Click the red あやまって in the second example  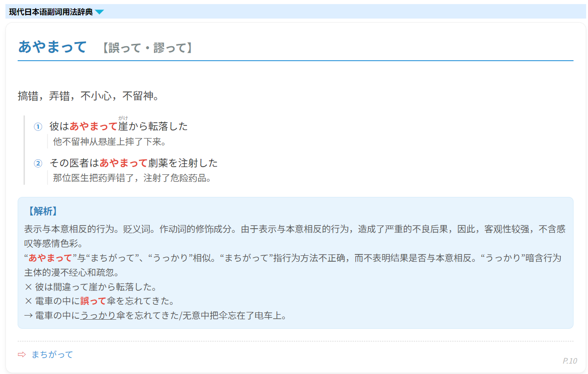point(123,163)
